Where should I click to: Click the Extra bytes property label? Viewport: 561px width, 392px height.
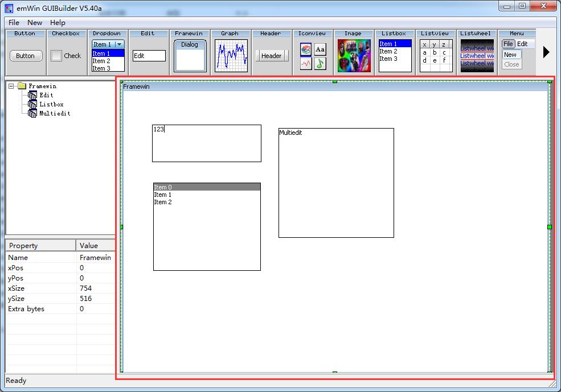(26, 309)
